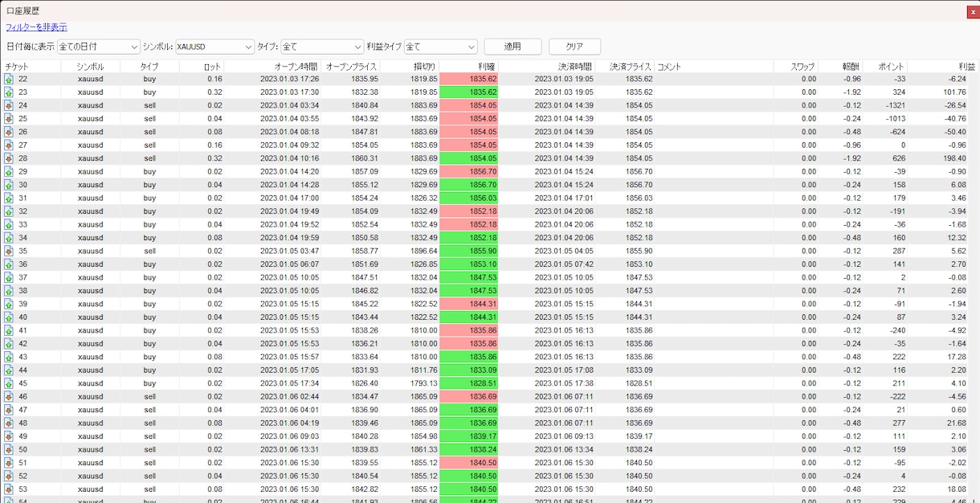Click the クリア button
The height and width of the screenshot is (503, 980).
pos(574,47)
